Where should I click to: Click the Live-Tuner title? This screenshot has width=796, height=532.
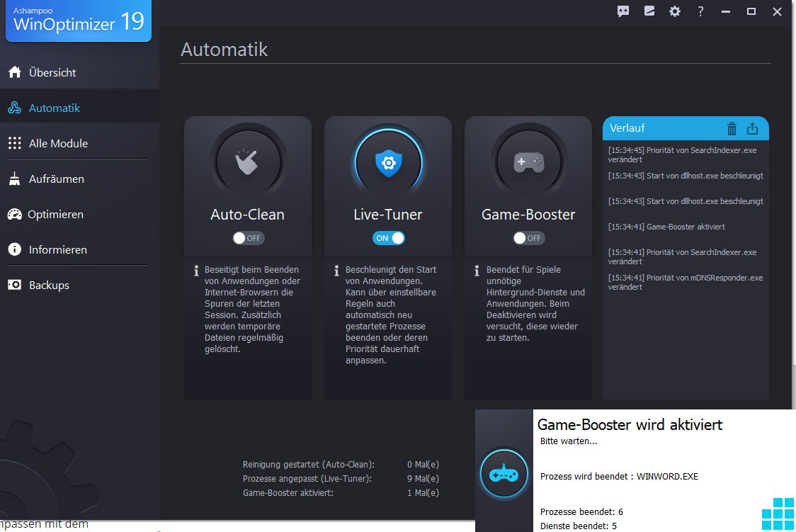click(x=388, y=215)
